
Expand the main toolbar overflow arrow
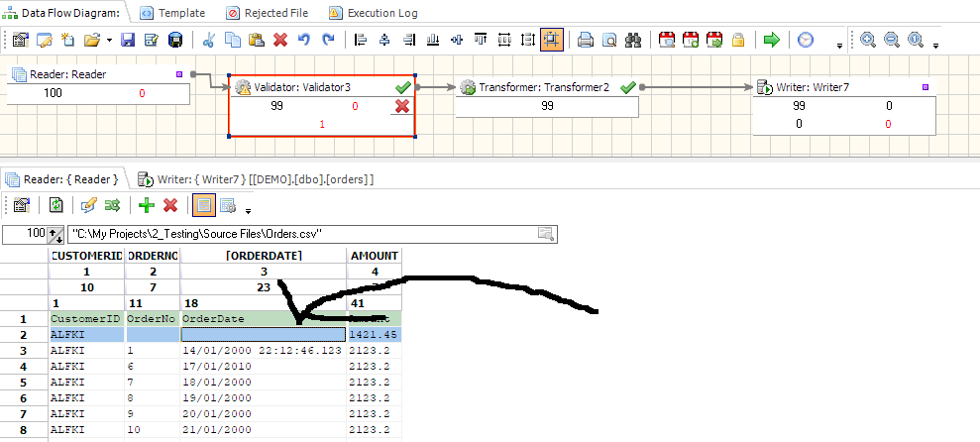pos(839,46)
